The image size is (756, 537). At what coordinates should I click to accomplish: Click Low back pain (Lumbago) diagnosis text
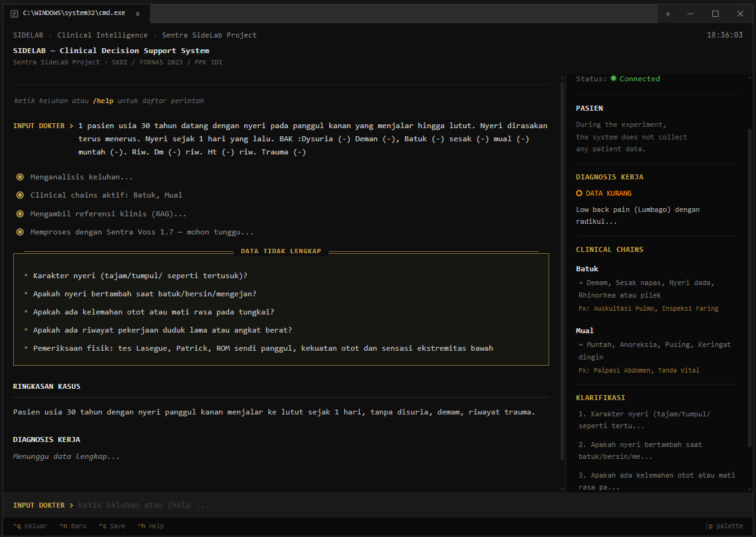coord(638,216)
